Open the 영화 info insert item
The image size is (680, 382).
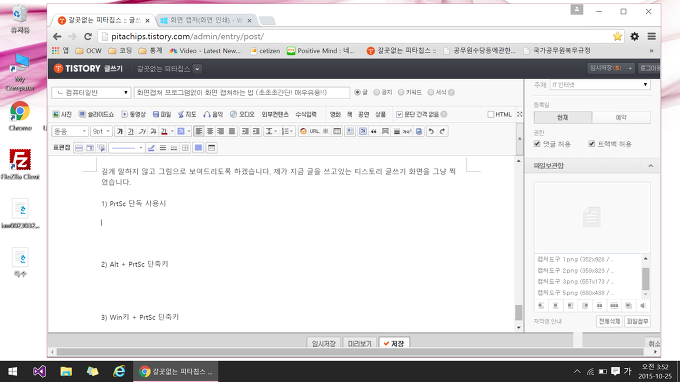(335, 114)
